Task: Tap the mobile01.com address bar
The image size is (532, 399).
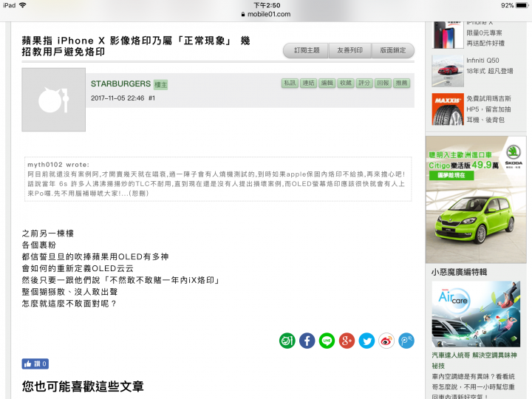Action: 266,14
